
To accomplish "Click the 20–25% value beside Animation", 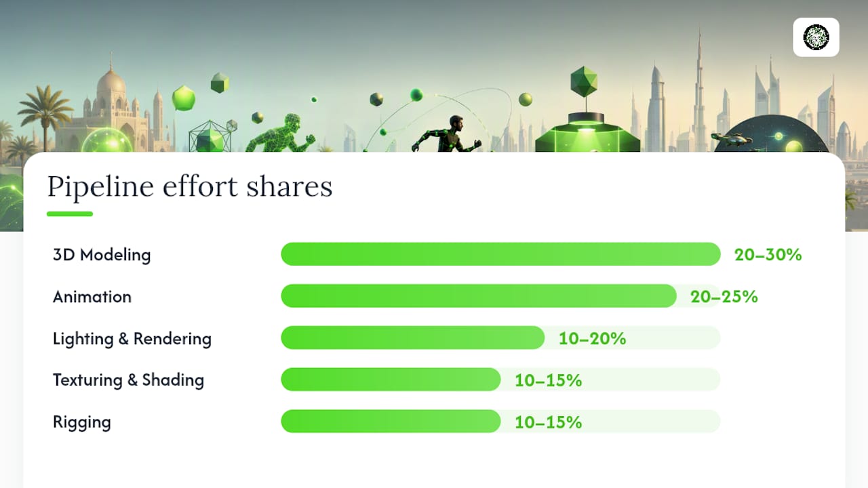I will (x=724, y=297).
